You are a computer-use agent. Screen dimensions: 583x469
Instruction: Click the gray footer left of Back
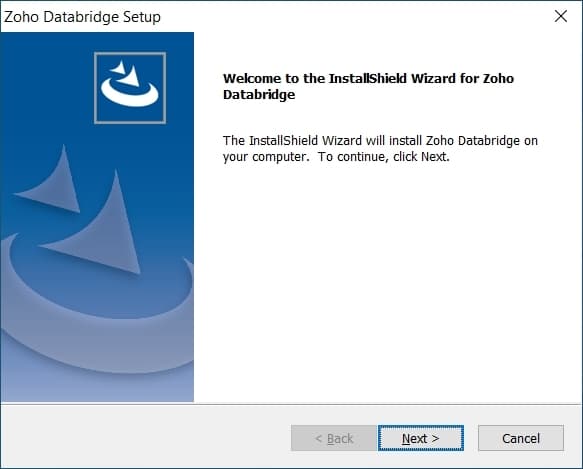click(145, 437)
